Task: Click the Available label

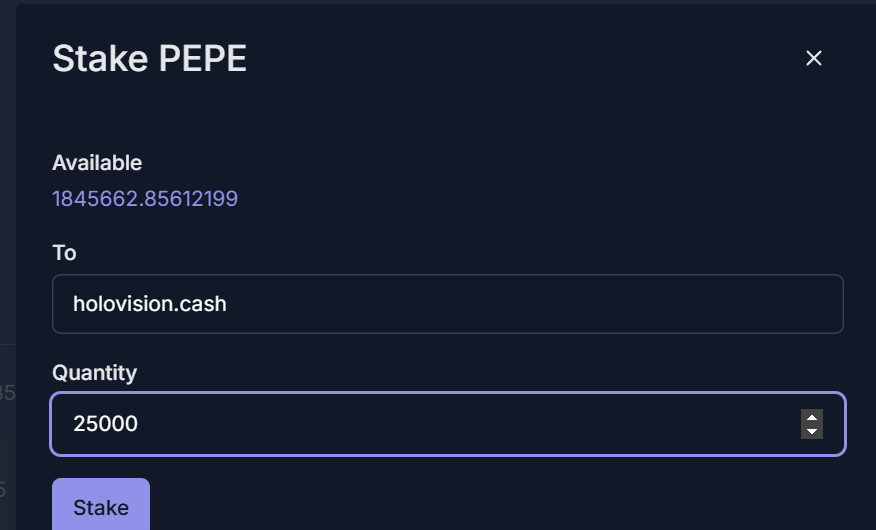Action: point(97,163)
